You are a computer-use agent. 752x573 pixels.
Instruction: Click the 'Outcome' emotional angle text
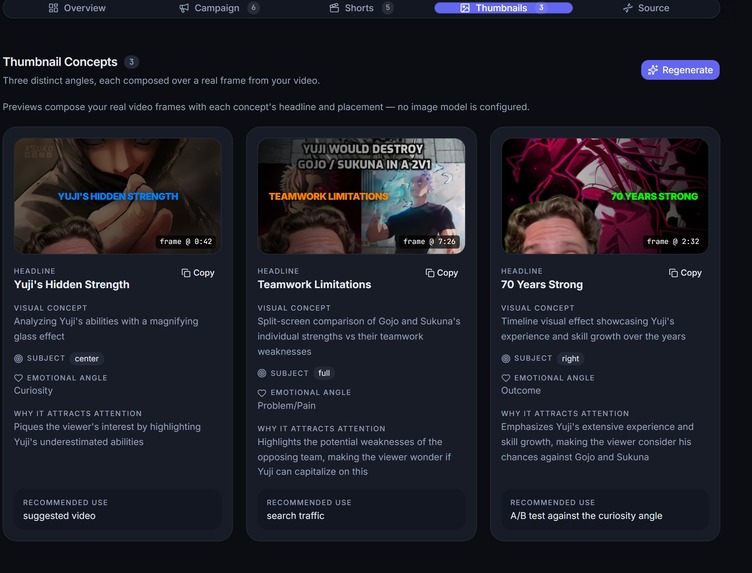[x=521, y=390]
